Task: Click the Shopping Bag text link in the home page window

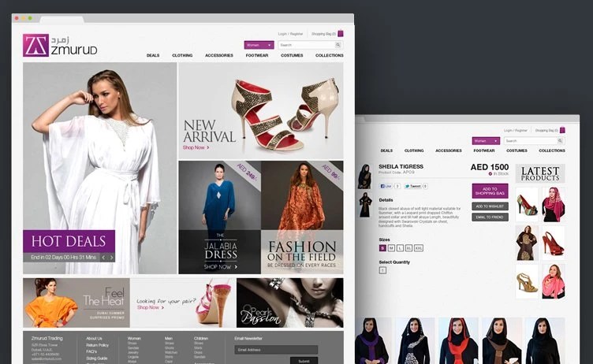Action: pyautogui.click(x=323, y=34)
